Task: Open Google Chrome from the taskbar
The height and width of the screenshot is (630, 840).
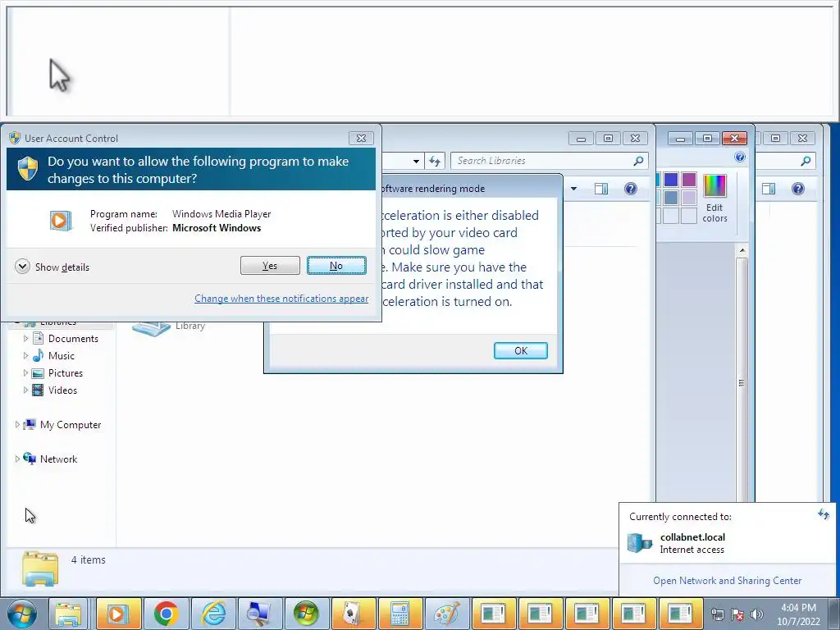Action: pyautogui.click(x=166, y=614)
